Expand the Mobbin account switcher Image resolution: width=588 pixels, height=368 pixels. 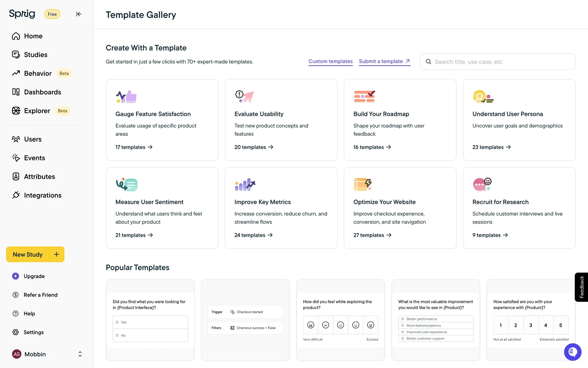pyautogui.click(x=80, y=354)
